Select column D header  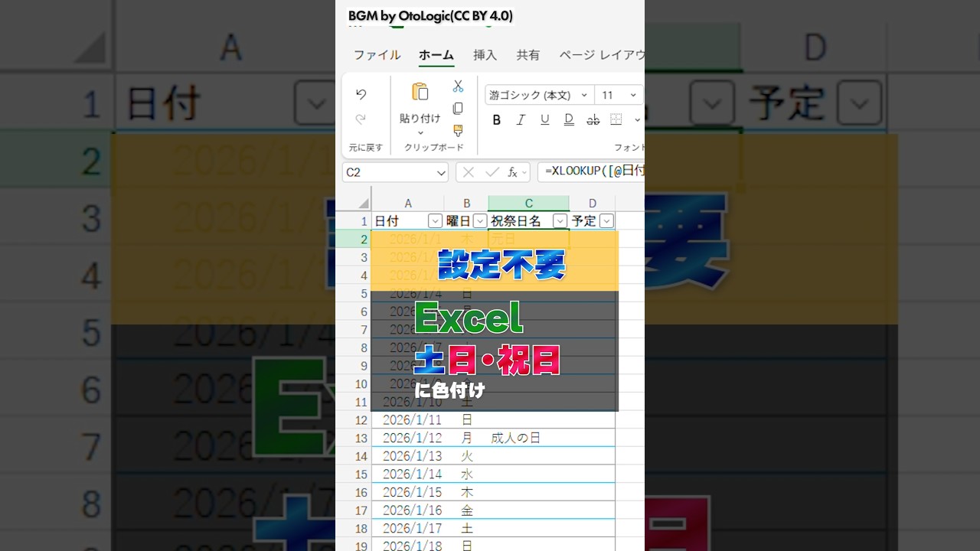pos(593,204)
